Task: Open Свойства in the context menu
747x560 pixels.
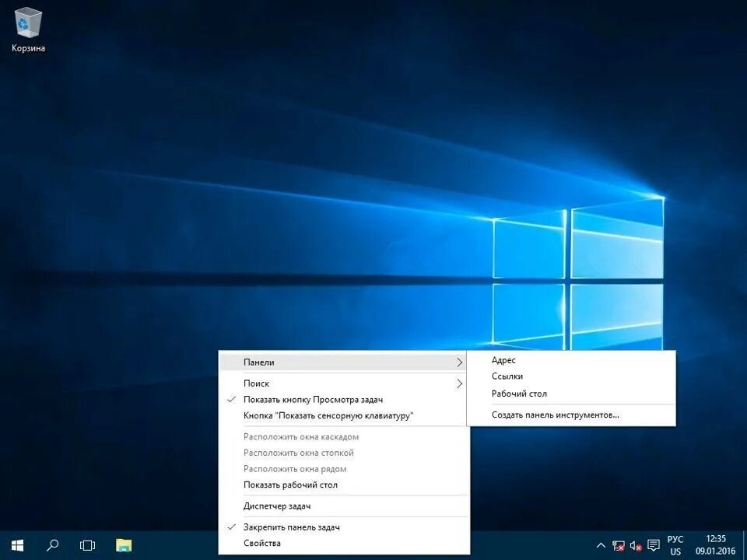Action: click(x=344, y=544)
